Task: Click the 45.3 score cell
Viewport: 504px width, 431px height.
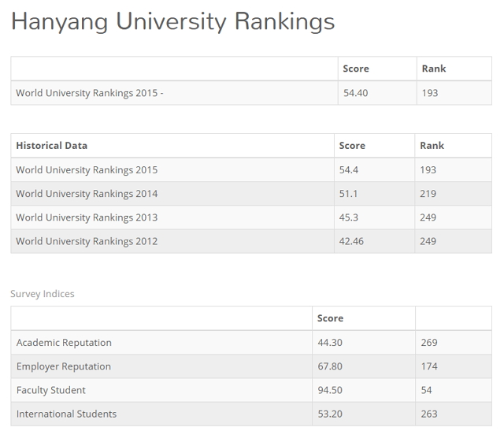Action: click(348, 217)
